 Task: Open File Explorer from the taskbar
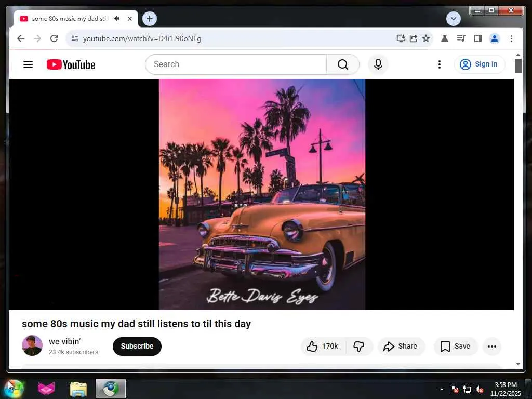click(x=78, y=389)
